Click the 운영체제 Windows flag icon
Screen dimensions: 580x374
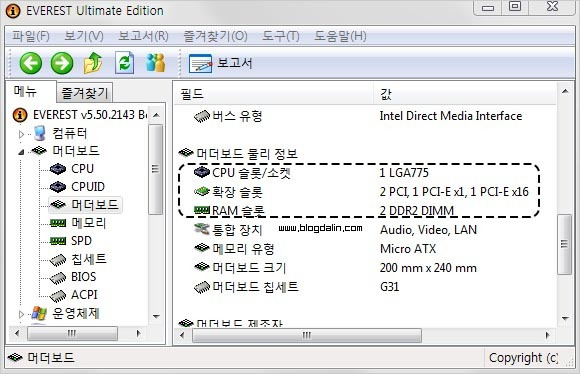(x=39, y=314)
